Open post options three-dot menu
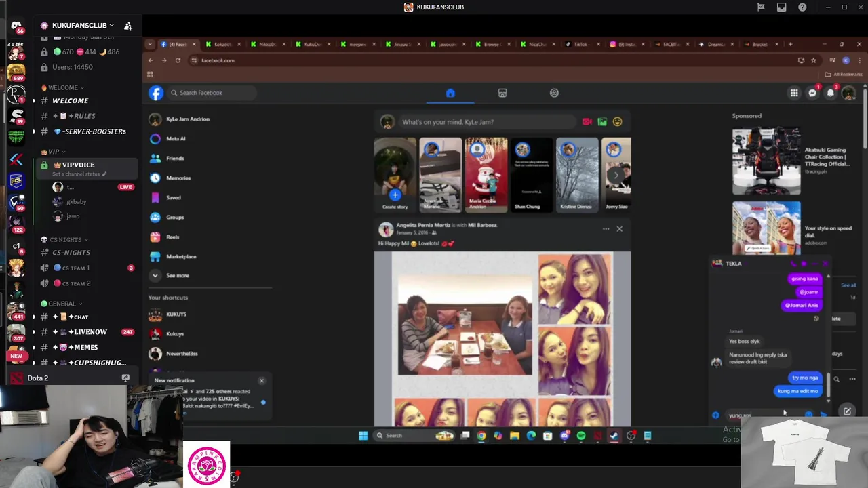 pos(606,229)
